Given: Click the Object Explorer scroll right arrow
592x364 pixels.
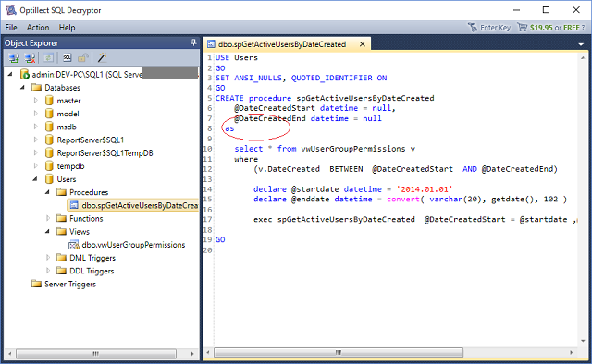Looking at the screenshot, I should point(192,354).
